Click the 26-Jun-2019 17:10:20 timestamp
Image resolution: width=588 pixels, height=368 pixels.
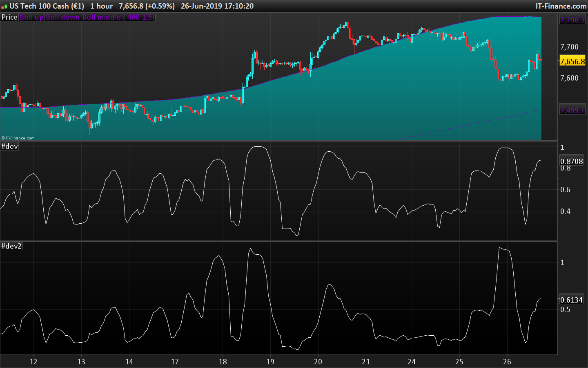point(217,6)
